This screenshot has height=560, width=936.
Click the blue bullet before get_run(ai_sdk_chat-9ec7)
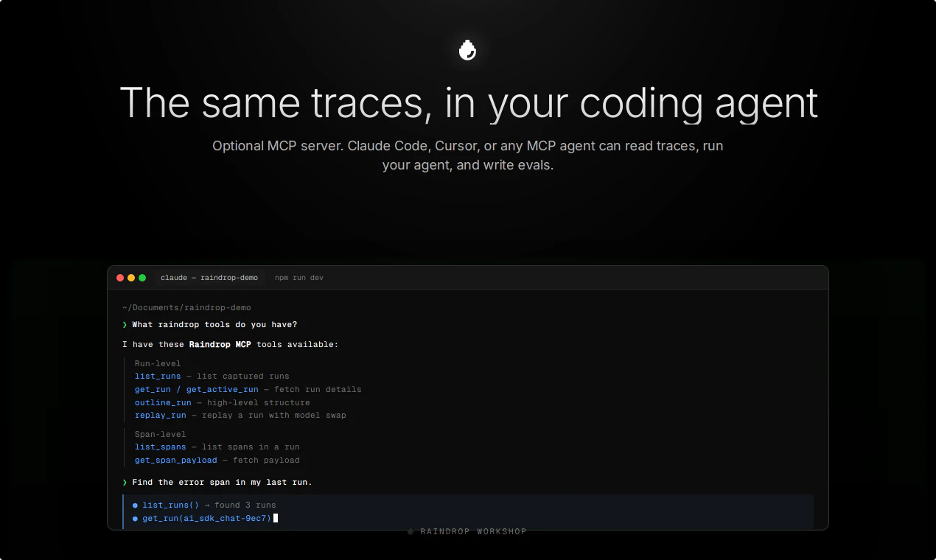pyautogui.click(x=135, y=519)
